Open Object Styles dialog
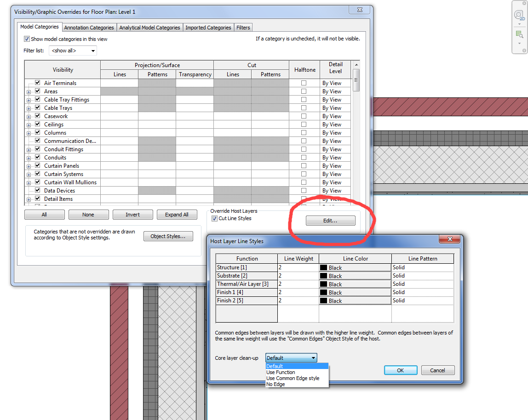This screenshot has width=528, height=420. 168,236
